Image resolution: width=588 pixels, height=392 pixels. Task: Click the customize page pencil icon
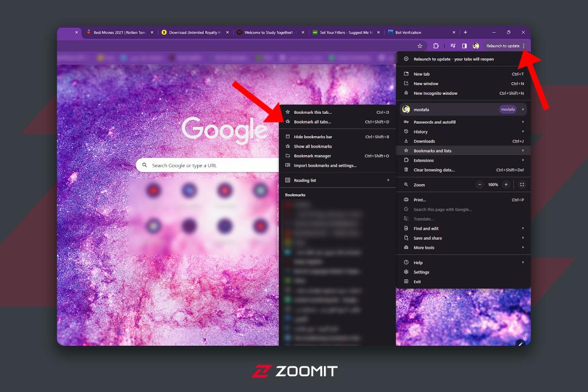(x=520, y=344)
